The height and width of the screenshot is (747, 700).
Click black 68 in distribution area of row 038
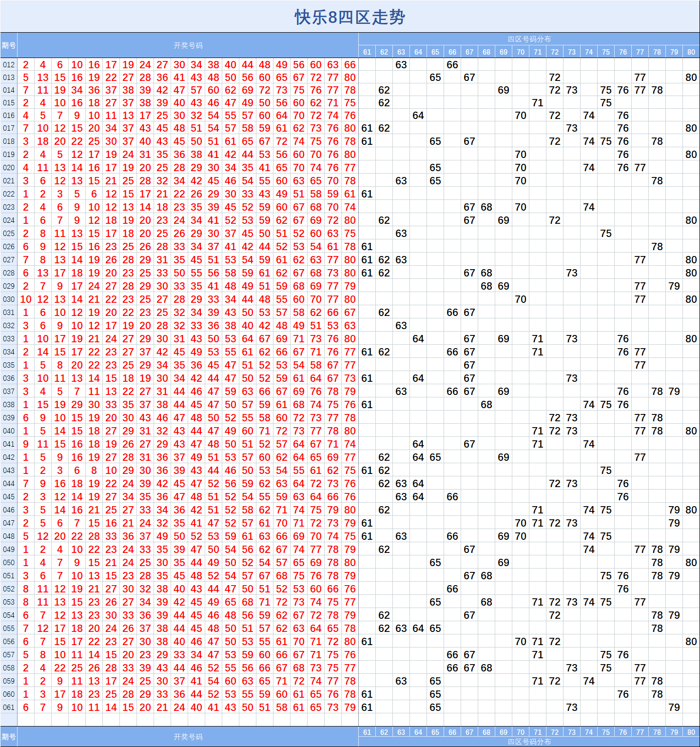(x=486, y=405)
